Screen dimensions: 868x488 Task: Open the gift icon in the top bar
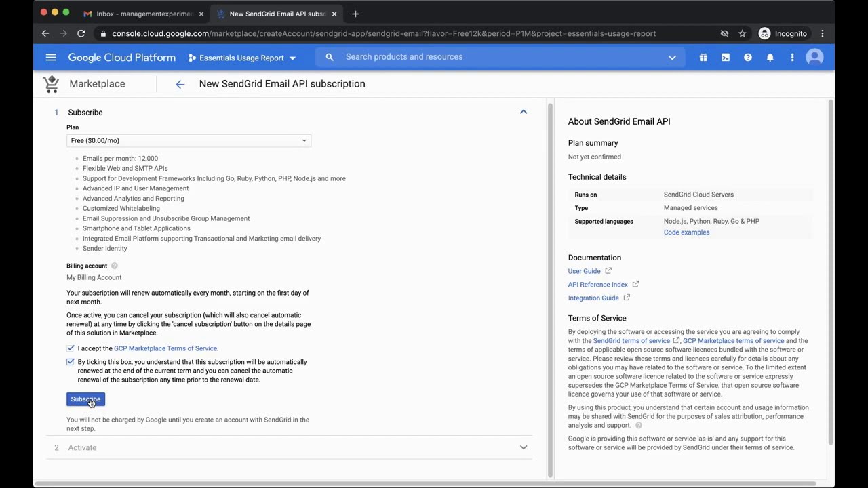(x=703, y=58)
